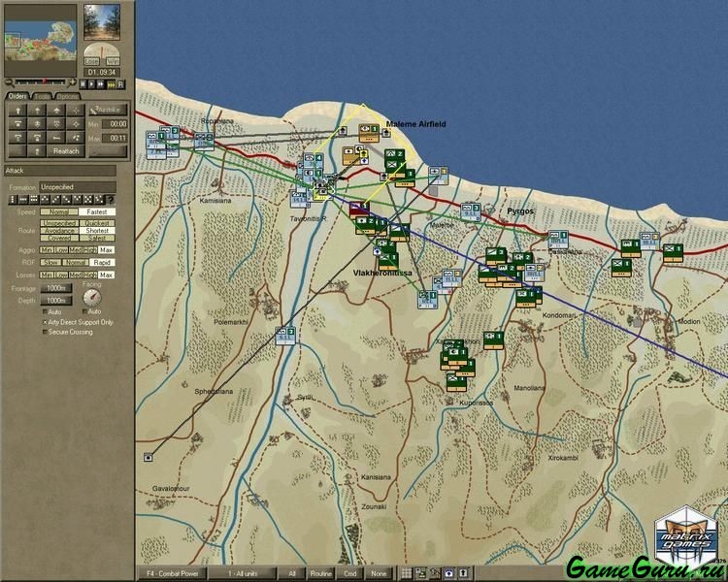
Task: Click the formation question mark help icon
Action: tap(111, 200)
